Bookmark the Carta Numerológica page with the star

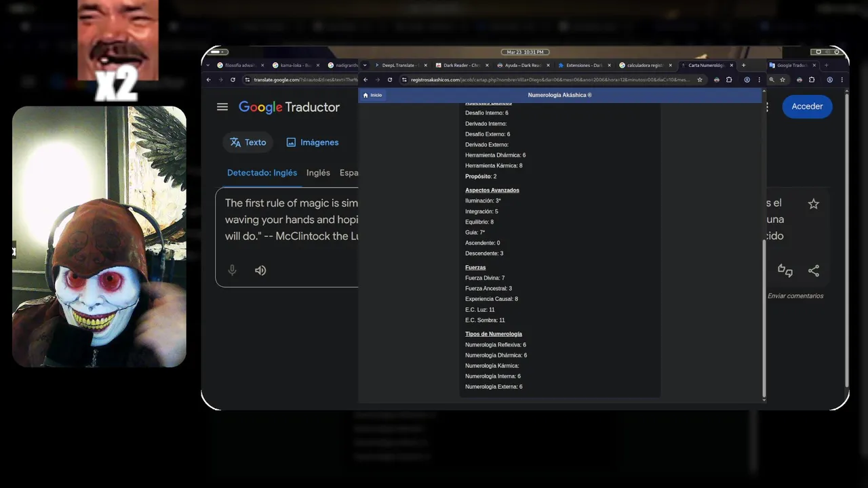tap(700, 79)
